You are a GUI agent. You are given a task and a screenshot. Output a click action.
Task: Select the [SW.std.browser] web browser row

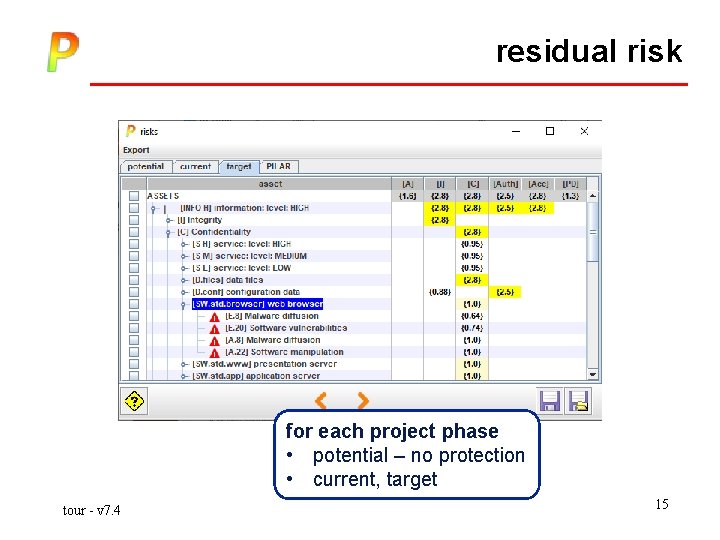point(258,304)
